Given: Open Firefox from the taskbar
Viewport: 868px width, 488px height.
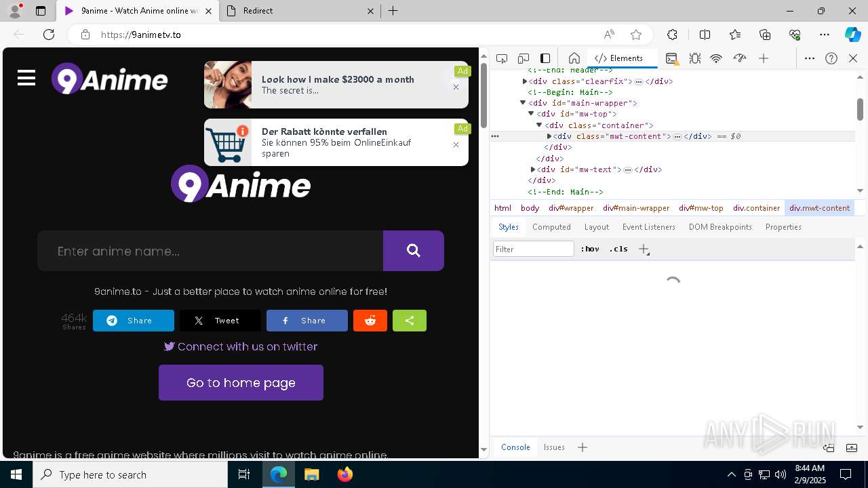Looking at the screenshot, I should [x=345, y=474].
